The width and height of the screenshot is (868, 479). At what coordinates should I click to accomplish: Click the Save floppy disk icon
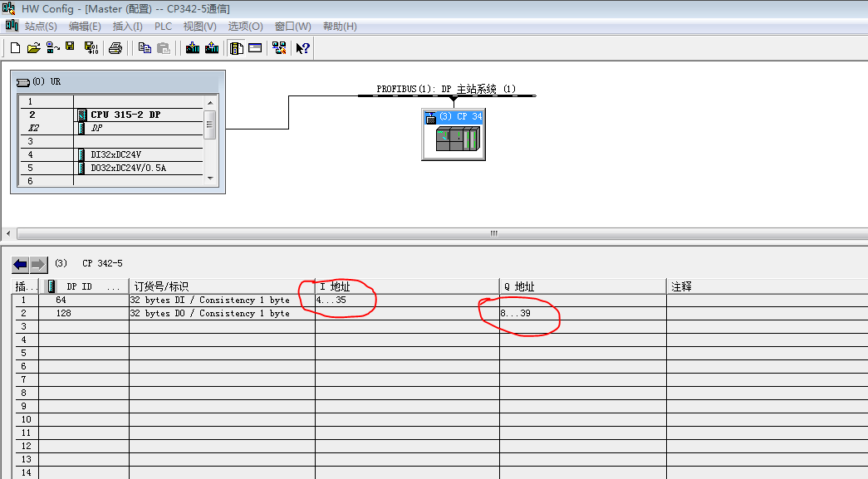(x=71, y=47)
